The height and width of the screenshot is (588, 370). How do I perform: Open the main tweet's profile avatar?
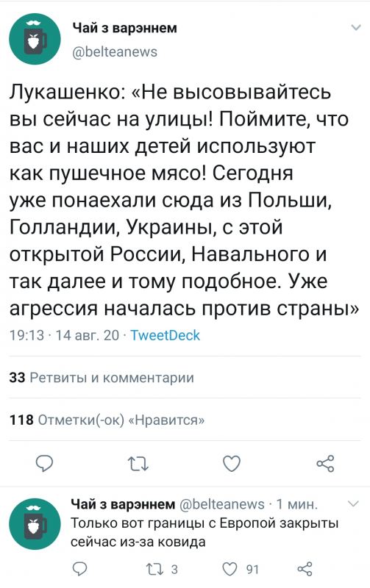35,39
